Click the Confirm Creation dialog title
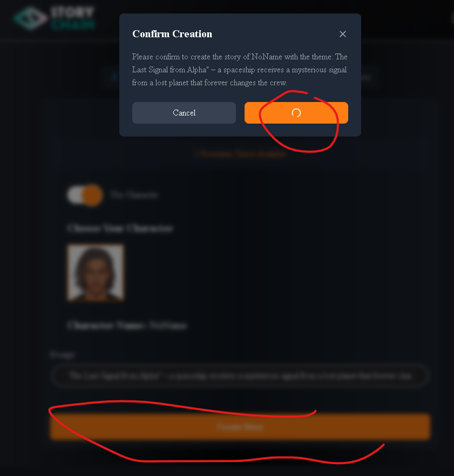 (172, 33)
